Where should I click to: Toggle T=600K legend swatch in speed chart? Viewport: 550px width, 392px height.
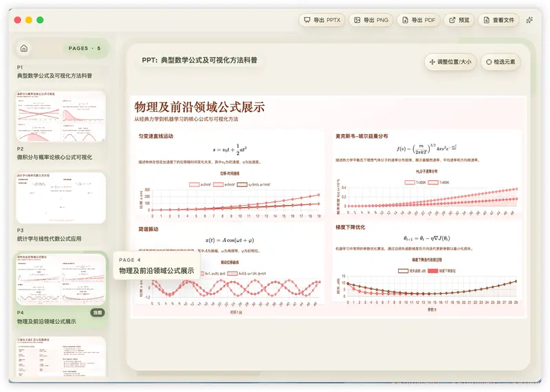click(x=433, y=182)
